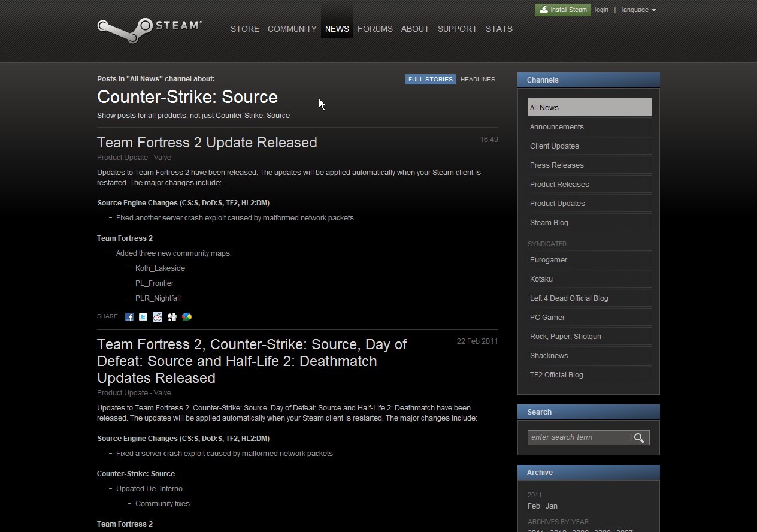Screen dimensions: 757x532
Task: Share the TF2 update on Facebook
Action: click(129, 317)
